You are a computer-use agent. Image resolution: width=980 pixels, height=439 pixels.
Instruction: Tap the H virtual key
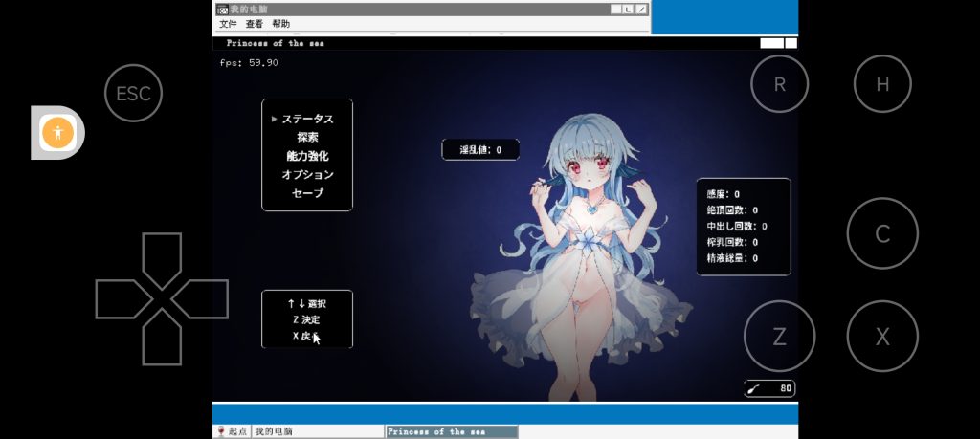(881, 83)
